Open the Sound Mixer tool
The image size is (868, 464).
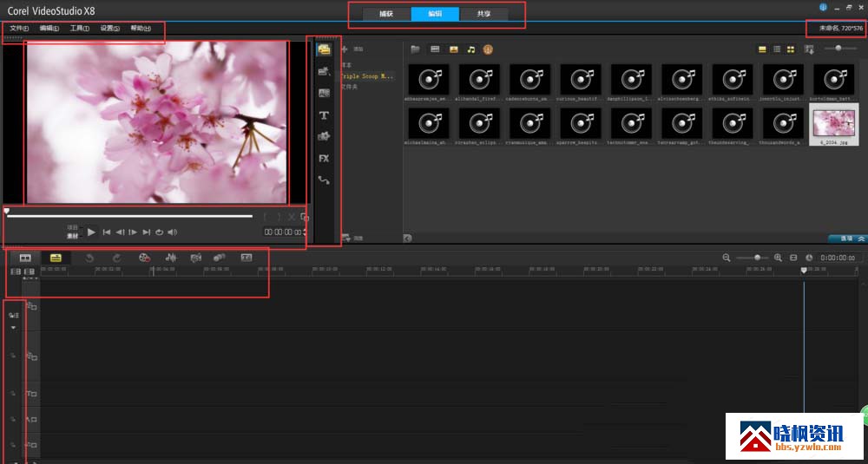click(x=171, y=258)
